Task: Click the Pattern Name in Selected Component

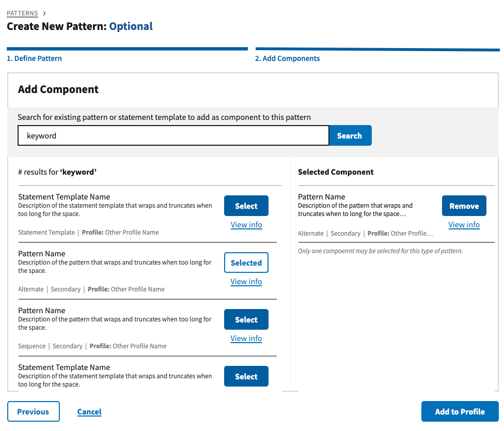Action: click(321, 197)
